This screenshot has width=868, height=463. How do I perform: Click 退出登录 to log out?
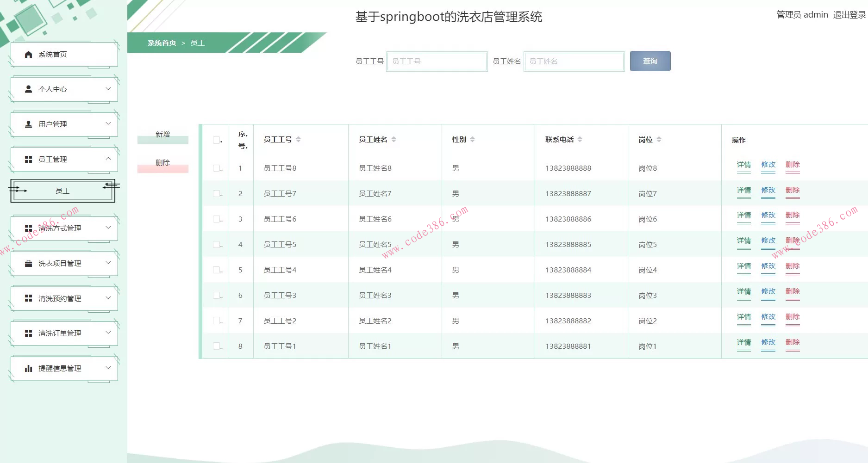click(x=849, y=15)
